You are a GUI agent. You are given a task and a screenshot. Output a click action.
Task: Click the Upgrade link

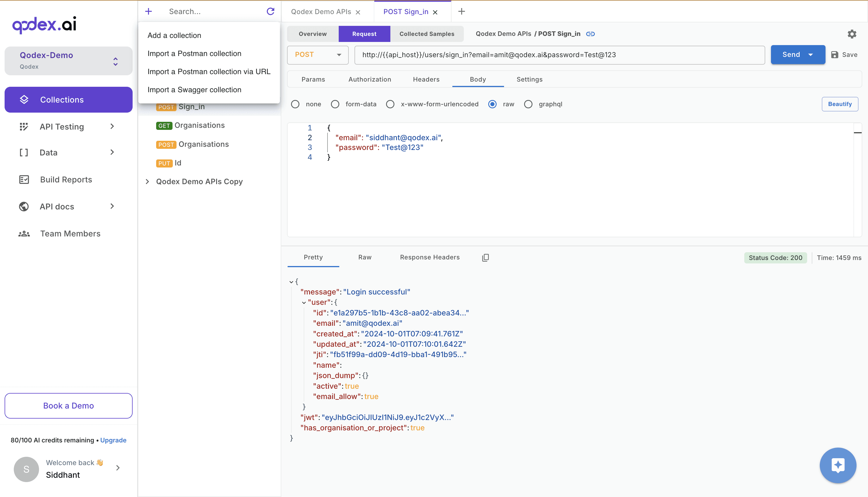[113, 440]
